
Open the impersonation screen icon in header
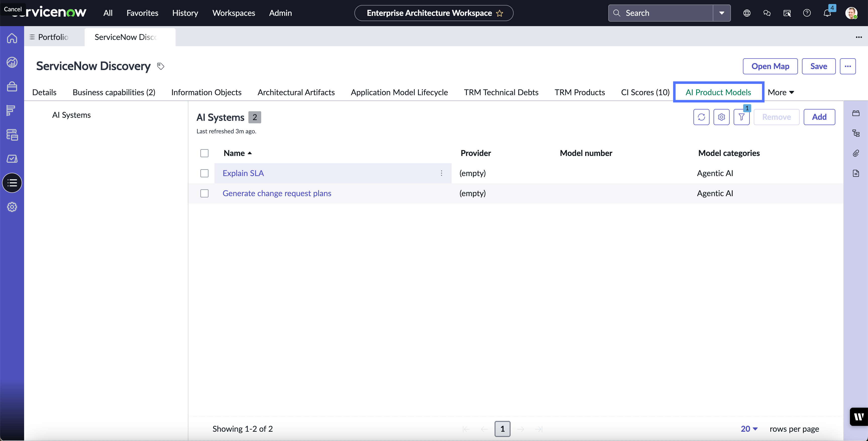(x=787, y=13)
